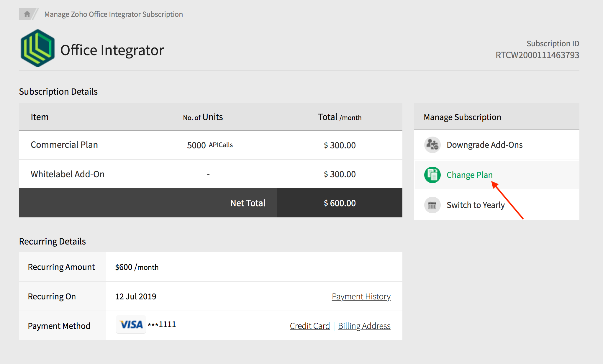The height and width of the screenshot is (364, 603).
Task: Click the Manage Subscription panel header
Action: [x=462, y=117]
